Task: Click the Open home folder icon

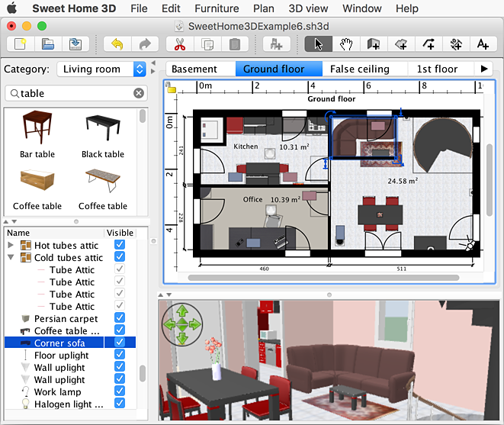Action: coord(47,44)
